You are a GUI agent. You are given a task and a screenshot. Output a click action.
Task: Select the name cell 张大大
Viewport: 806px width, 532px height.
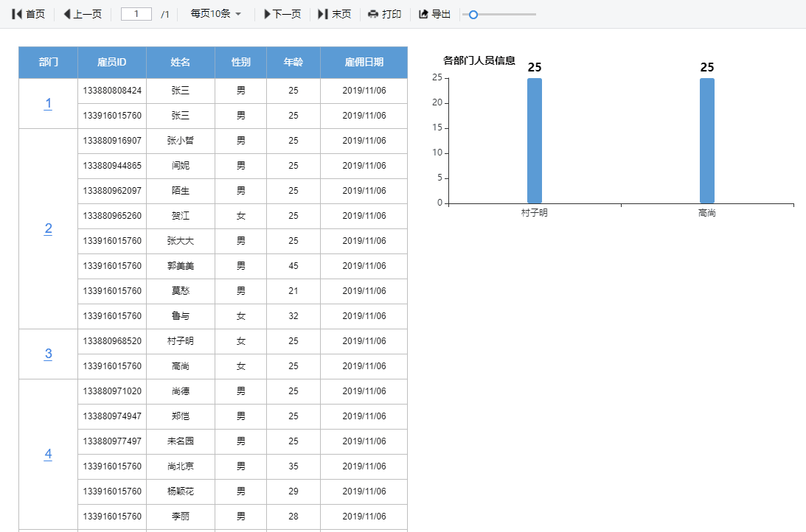(x=181, y=241)
